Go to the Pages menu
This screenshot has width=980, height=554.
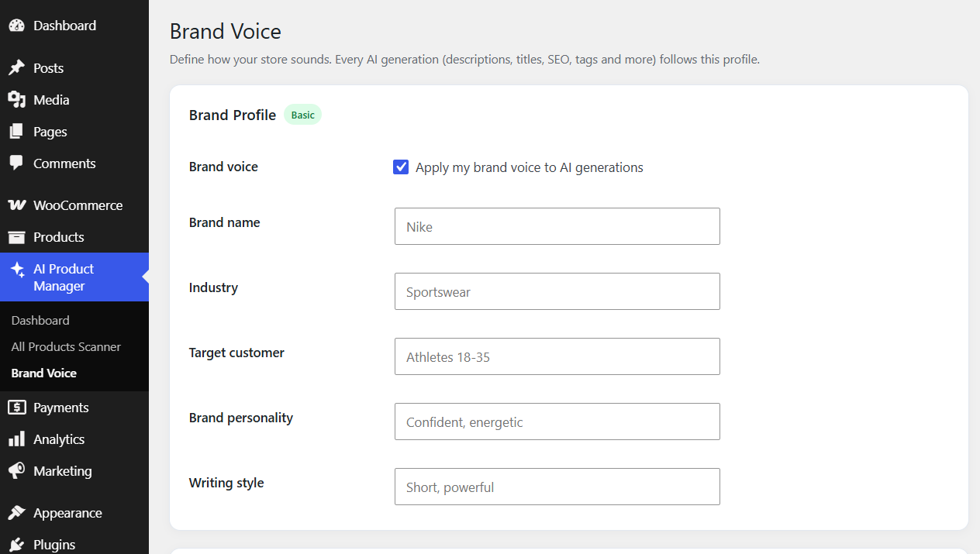tap(74, 132)
